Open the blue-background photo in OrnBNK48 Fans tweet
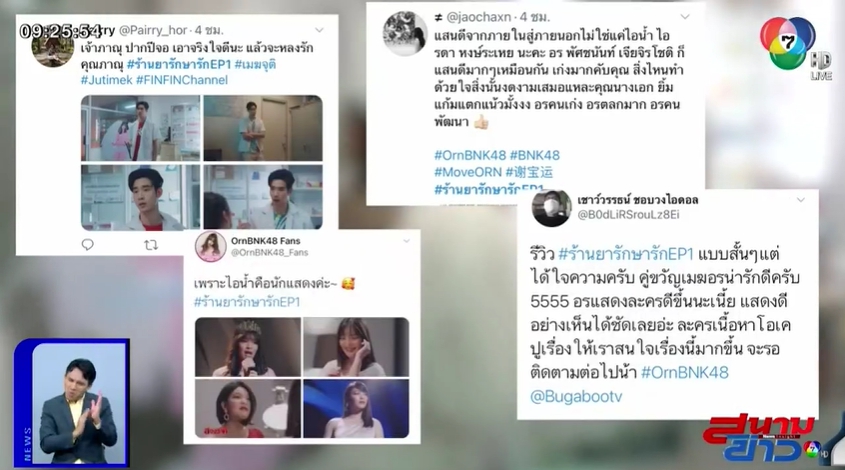 click(x=356, y=408)
